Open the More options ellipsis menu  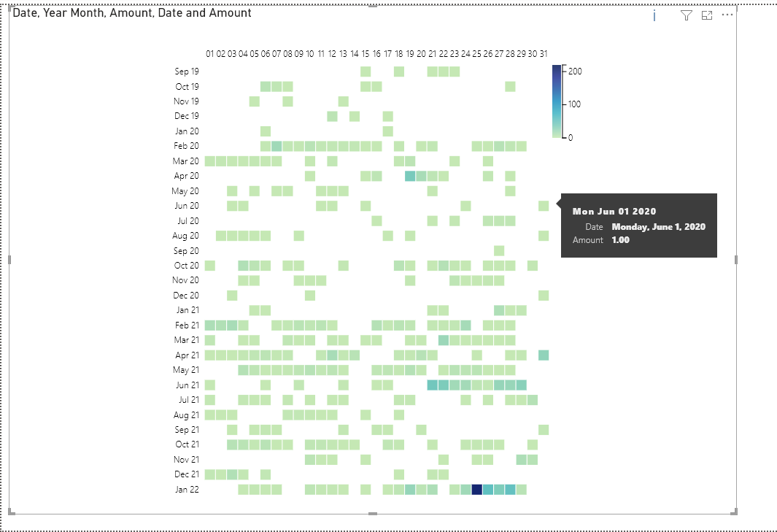(x=727, y=15)
